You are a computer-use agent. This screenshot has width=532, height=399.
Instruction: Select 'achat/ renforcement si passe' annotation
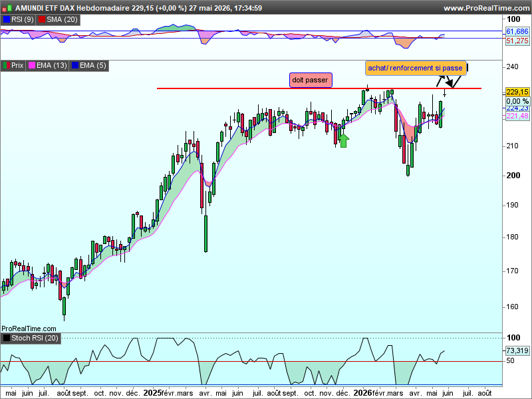pos(415,68)
